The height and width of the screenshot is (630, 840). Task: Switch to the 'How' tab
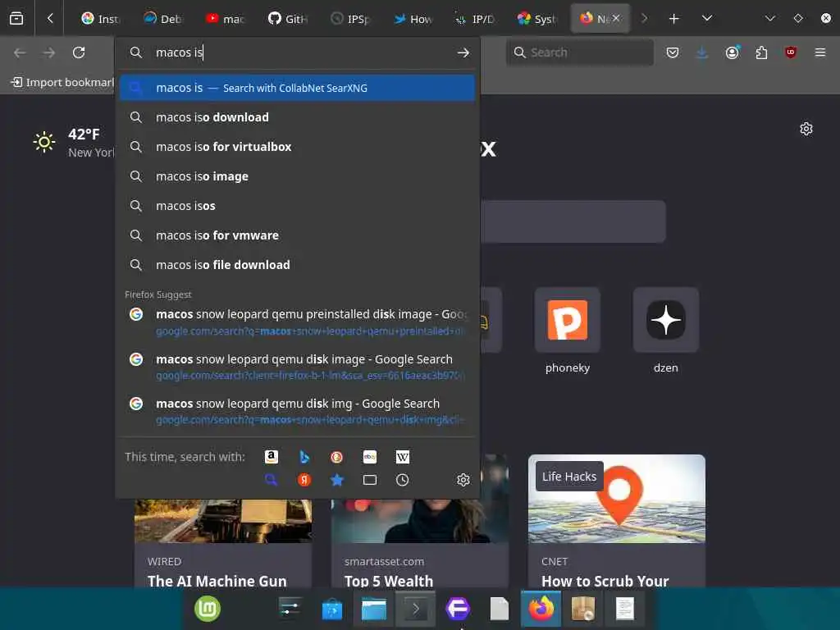pyautogui.click(x=412, y=19)
